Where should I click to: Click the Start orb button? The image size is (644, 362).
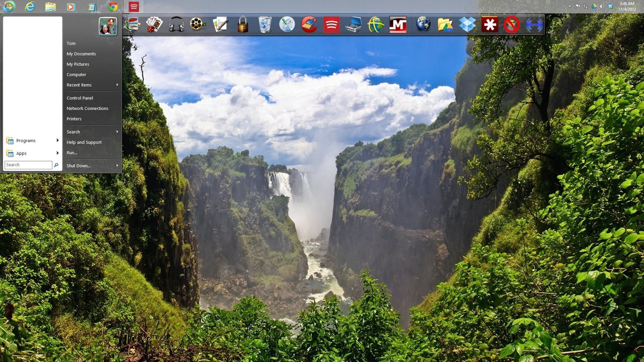pyautogui.click(x=9, y=6)
